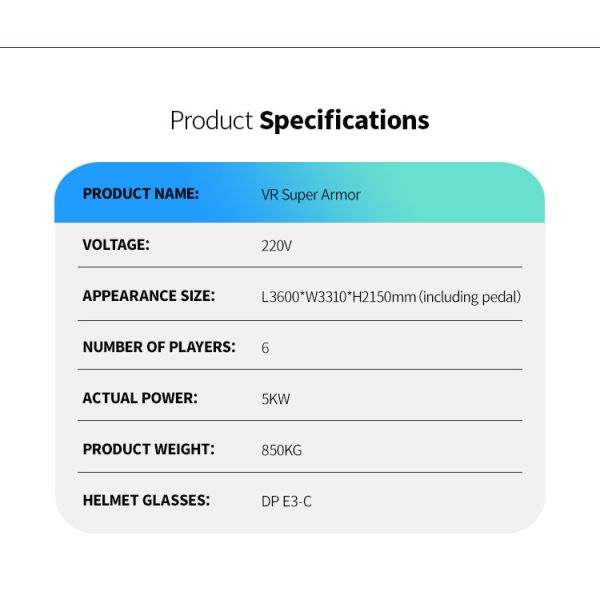The width and height of the screenshot is (600, 600).
Task: Select the NUMBER OF PLAYERS label
Action: coord(158,347)
